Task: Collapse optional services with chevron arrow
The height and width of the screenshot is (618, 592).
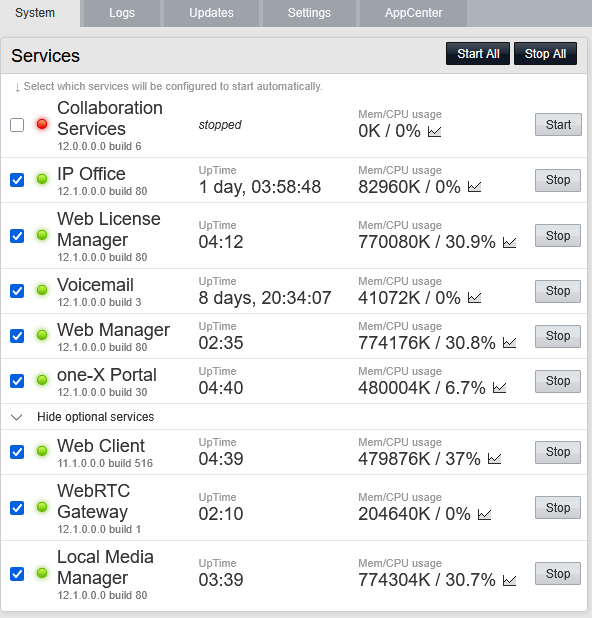Action: point(17,417)
